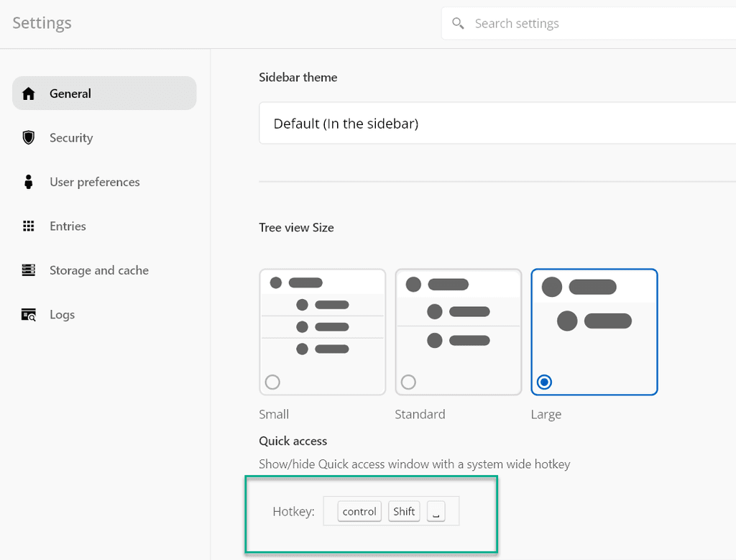Click the General home icon
736x560 pixels.
click(x=29, y=93)
